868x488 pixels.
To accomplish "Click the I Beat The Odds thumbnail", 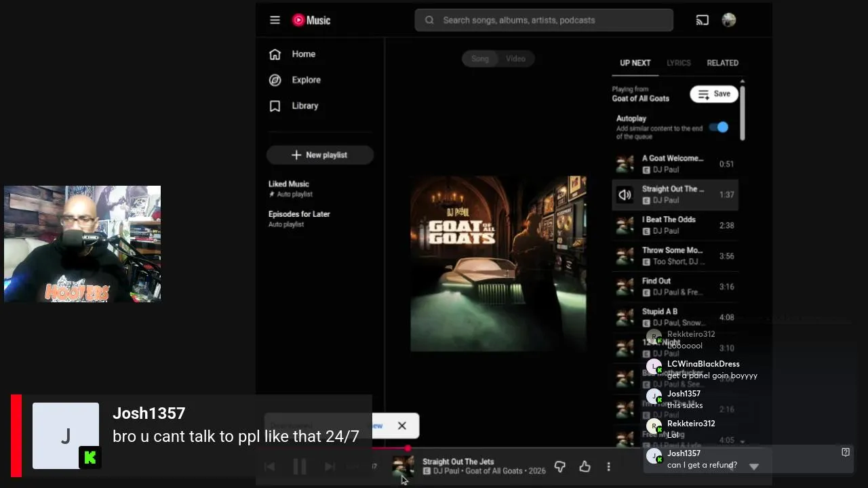I will (x=625, y=226).
